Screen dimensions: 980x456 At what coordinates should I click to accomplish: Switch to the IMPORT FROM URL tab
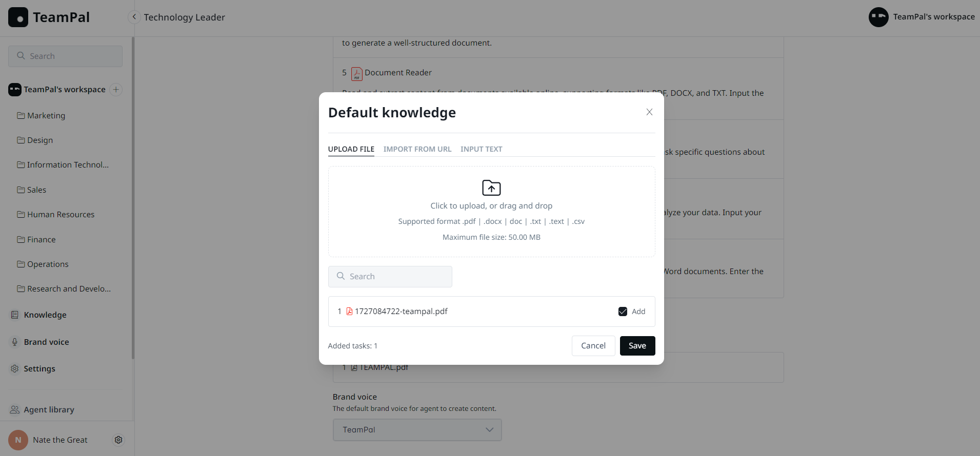[x=417, y=149]
